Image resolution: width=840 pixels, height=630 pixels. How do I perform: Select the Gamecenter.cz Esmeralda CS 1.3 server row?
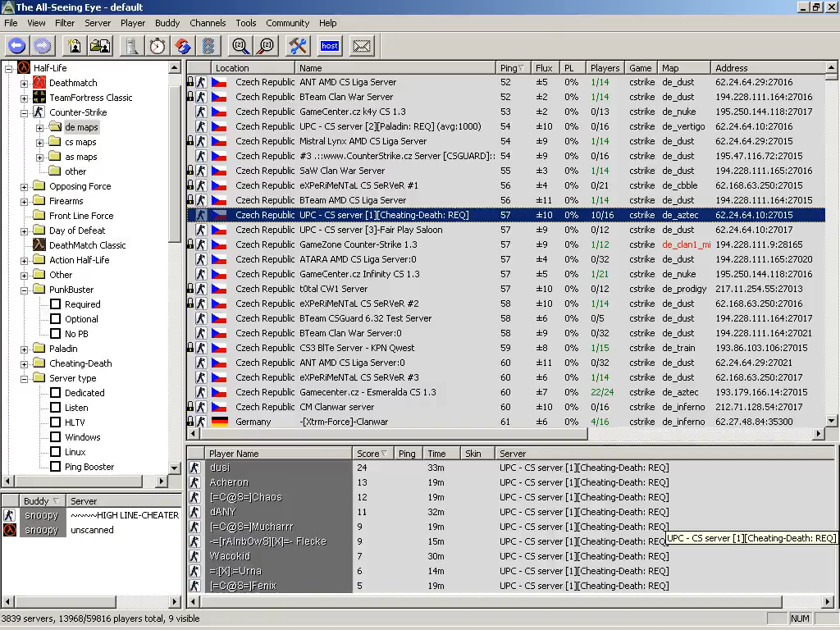[505, 392]
